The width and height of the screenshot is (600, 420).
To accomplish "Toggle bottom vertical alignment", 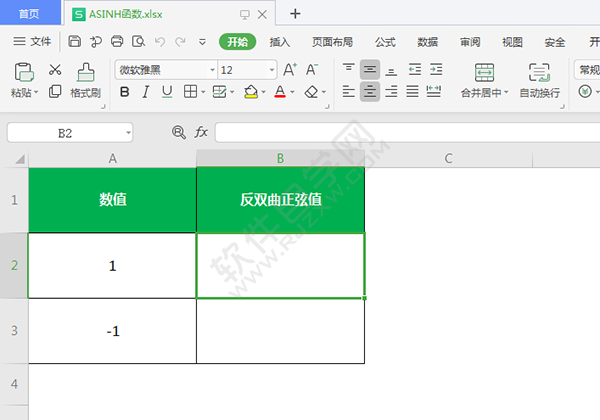I will (x=391, y=70).
